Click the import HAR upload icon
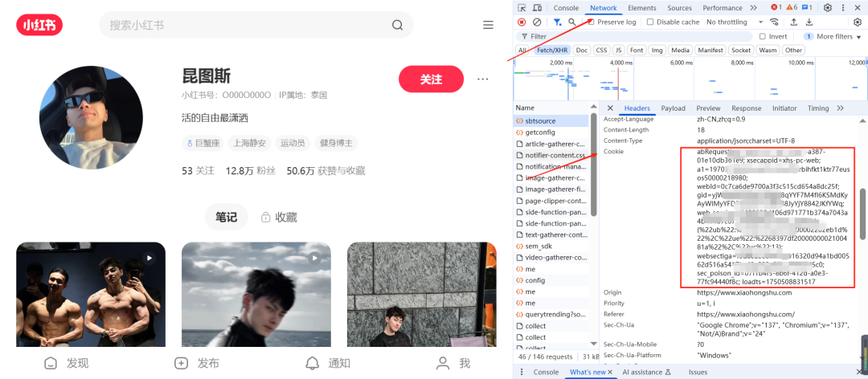The width and height of the screenshot is (868, 379). [x=793, y=22]
